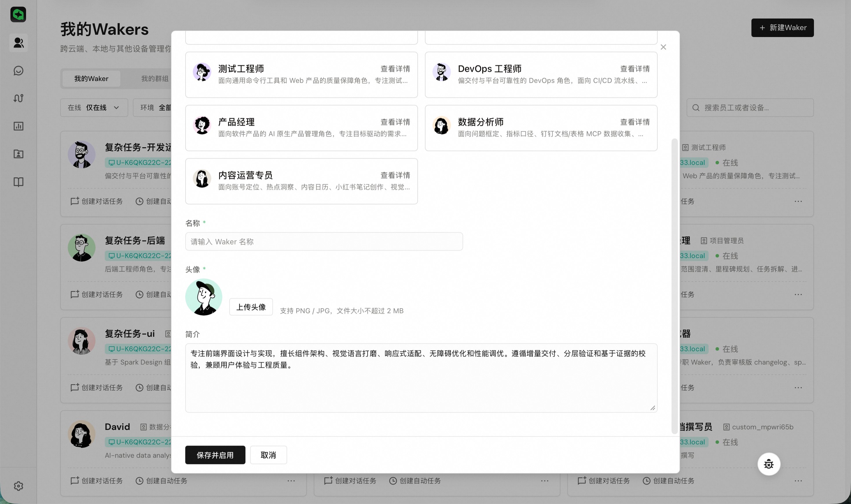Image resolution: width=851 pixels, height=504 pixels.
Task: Open the 在线 仅在线 filter dropdown
Action: tap(94, 108)
